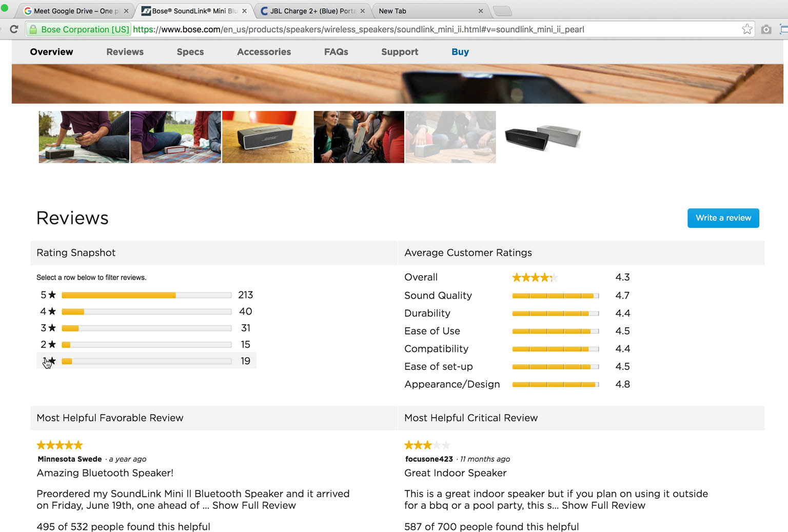Click the hero banner image of speaker
This screenshot has height=532, width=788.
click(398, 84)
